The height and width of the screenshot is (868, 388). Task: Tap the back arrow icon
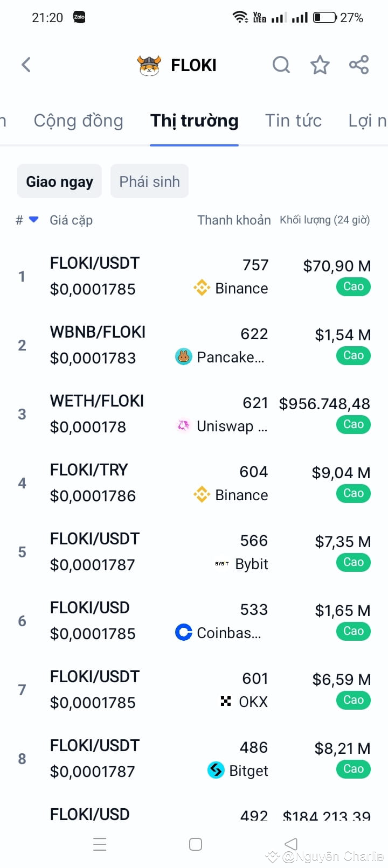point(26,65)
